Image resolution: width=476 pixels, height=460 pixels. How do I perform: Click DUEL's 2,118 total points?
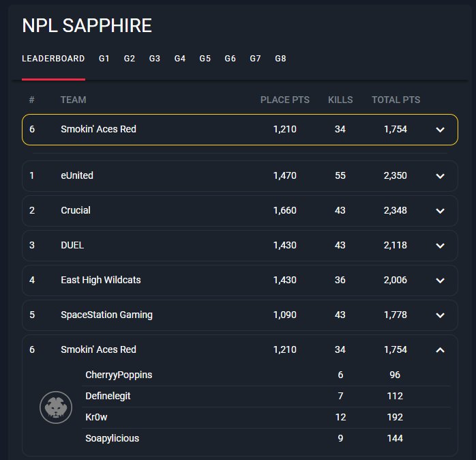tap(396, 245)
